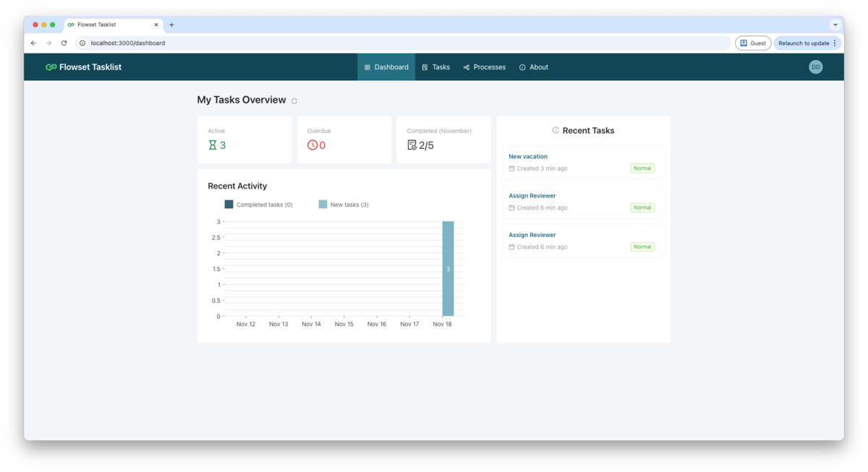Click the Recent Tasks clock icon

tap(556, 130)
